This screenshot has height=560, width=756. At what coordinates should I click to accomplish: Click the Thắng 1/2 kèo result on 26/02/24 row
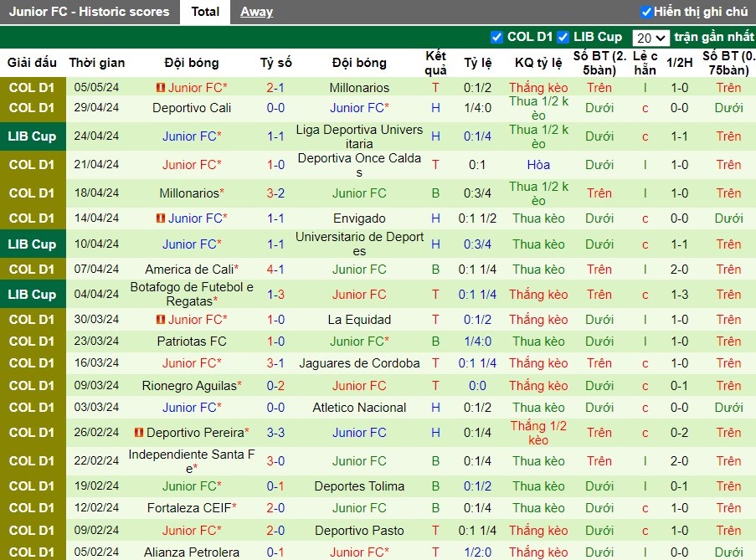[x=538, y=433]
